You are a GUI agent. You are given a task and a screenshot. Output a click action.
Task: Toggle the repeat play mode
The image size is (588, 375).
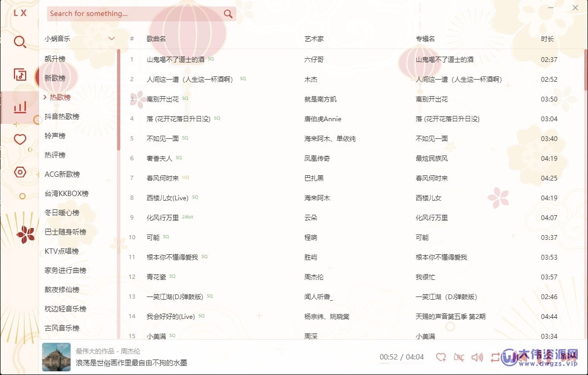coord(496,357)
